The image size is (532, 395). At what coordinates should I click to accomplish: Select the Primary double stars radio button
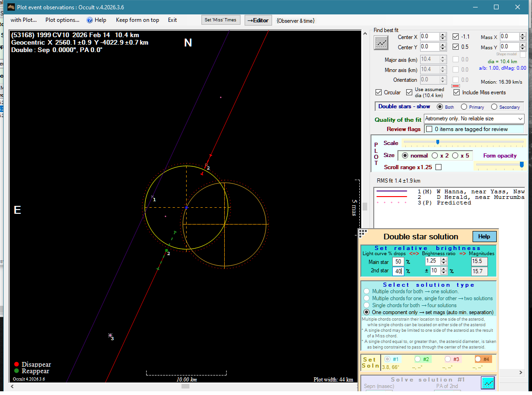coord(464,107)
